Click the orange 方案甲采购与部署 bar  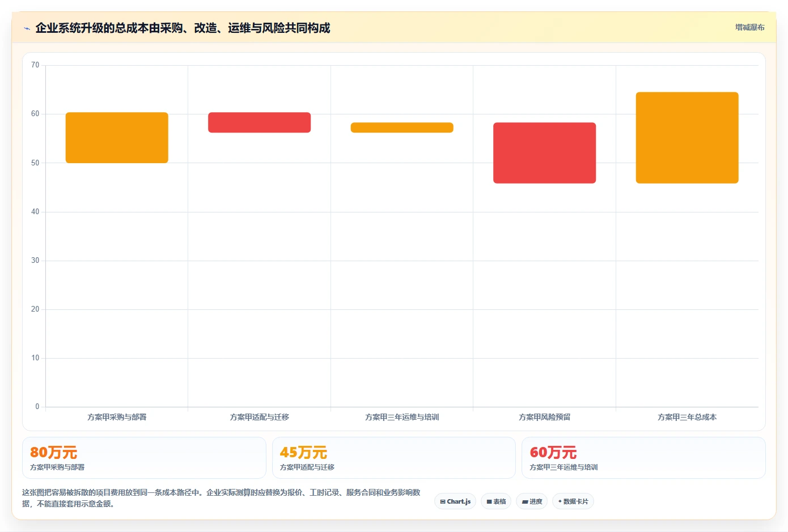(x=117, y=138)
